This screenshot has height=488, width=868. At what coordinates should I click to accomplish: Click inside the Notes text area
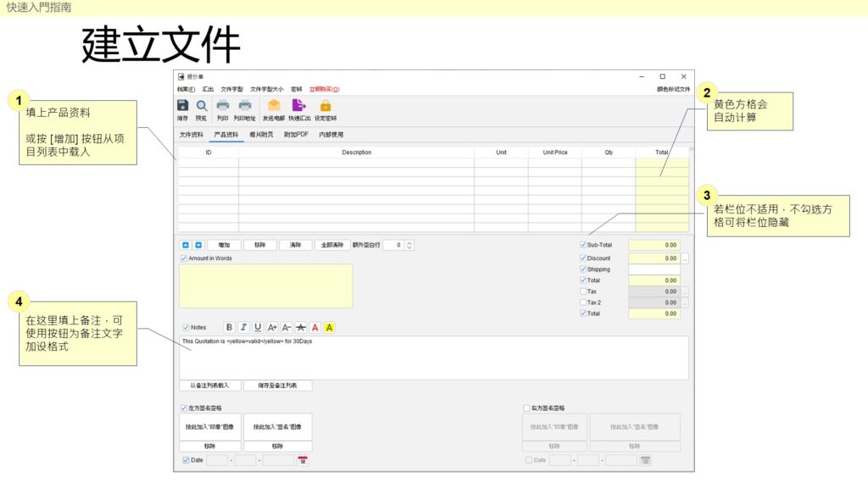pyautogui.click(x=433, y=358)
